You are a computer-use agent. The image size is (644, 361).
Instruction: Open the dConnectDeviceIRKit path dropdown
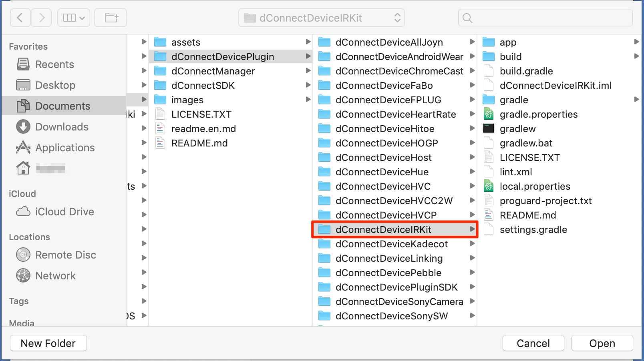[x=322, y=18]
